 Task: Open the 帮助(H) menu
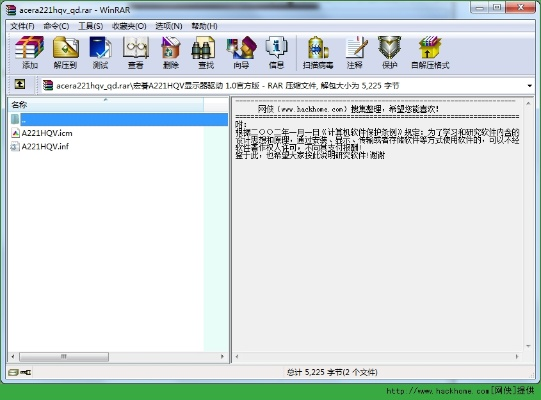(205, 26)
